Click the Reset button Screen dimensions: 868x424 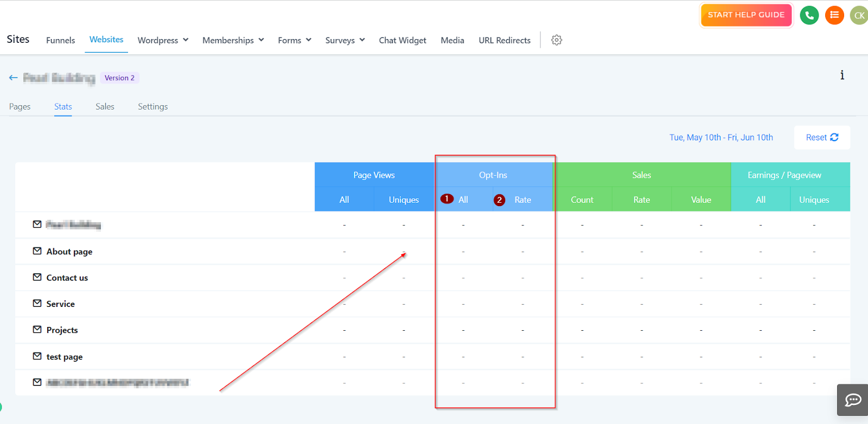pos(822,138)
